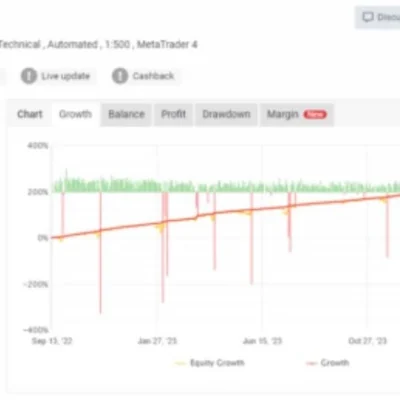Toggle Growth legend series

(x=328, y=363)
